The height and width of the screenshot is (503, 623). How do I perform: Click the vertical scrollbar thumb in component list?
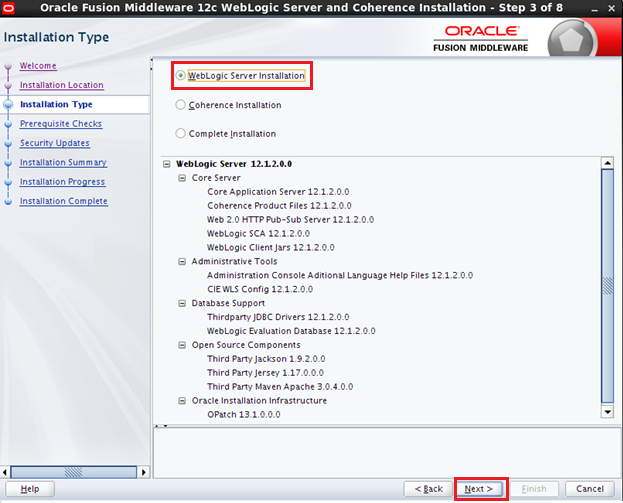[608, 286]
